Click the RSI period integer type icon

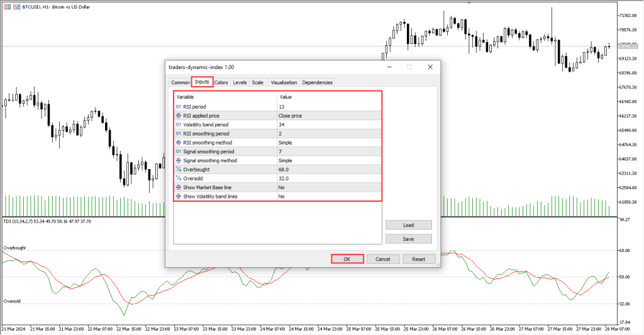[x=179, y=107]
